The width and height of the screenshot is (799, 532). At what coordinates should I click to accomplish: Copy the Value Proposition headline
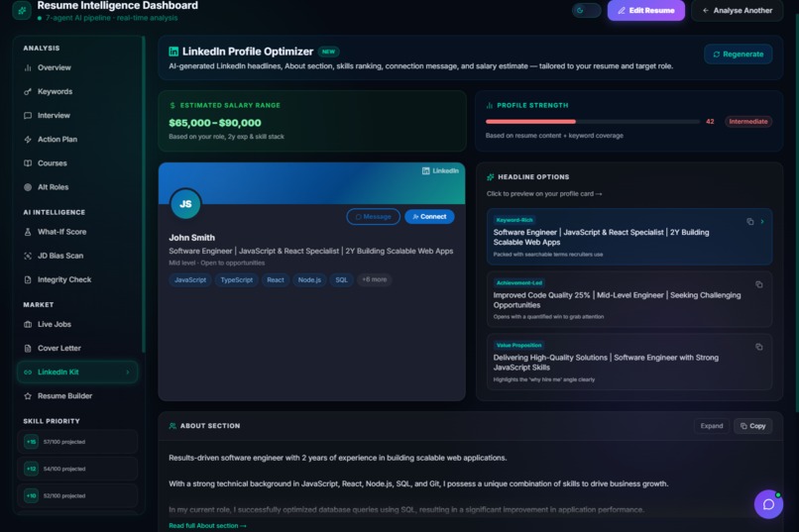point(758,347)
